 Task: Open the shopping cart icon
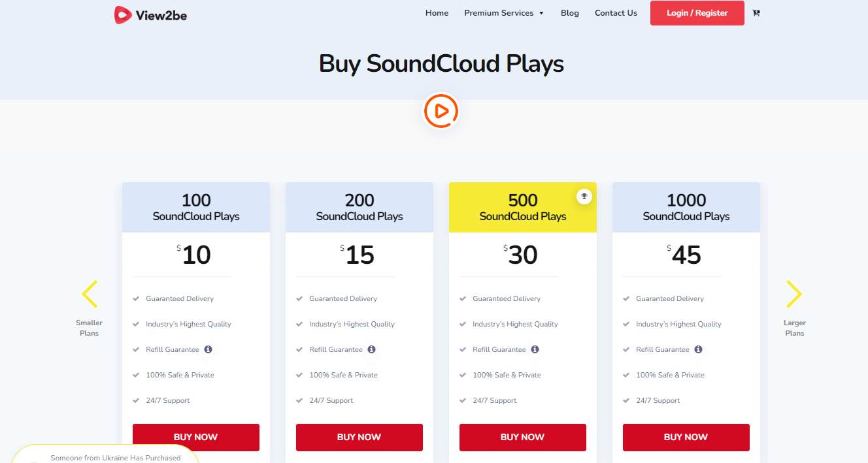(x=756, y=13)
